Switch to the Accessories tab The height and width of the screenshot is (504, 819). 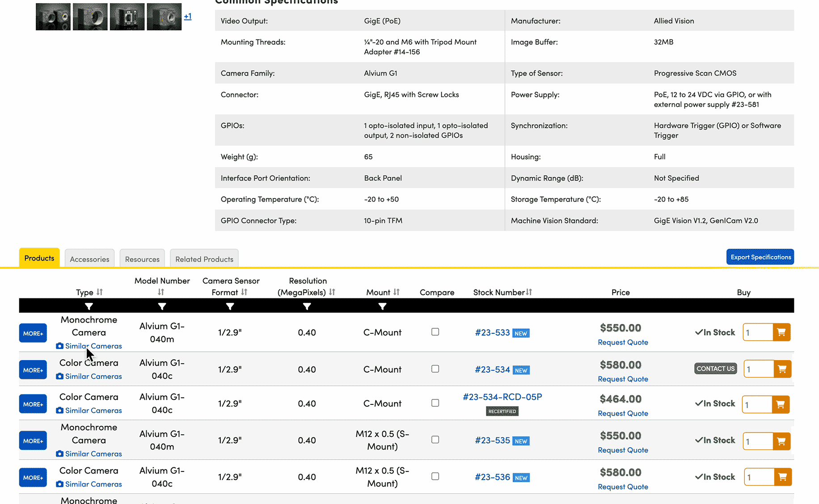click(89, 259)
